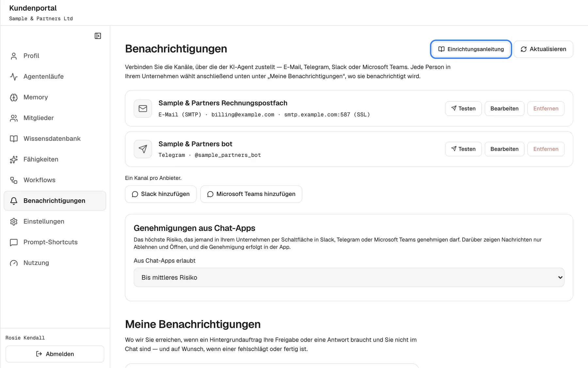Open the 'Aus Chat-Apps erlaubt' risk dropdown

tap(349, 277)
